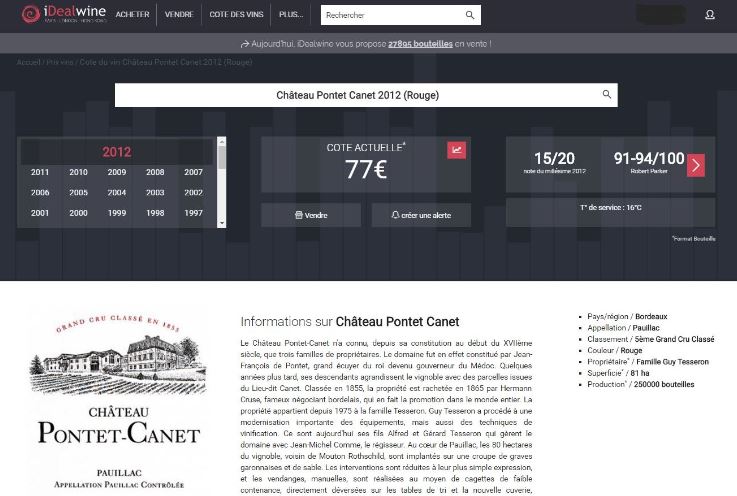
Task: Select vintage 2006
Action: pos(40,192)
